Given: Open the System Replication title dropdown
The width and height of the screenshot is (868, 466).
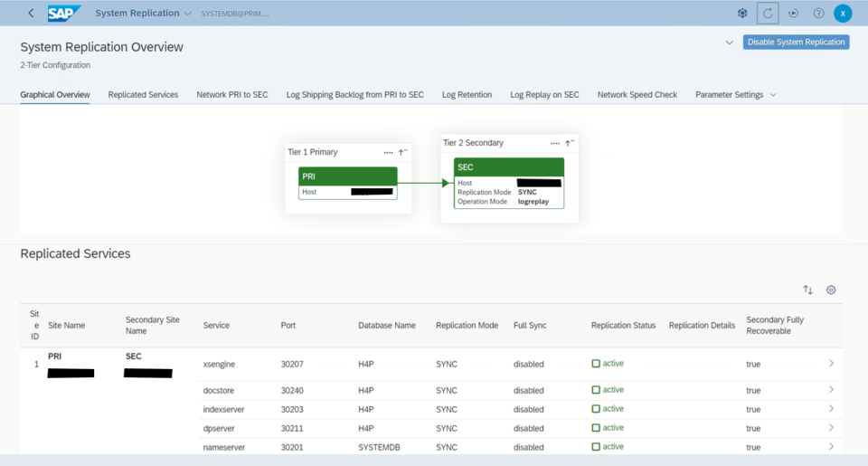Looking at the screenshot, I should (x=143, y=14).
